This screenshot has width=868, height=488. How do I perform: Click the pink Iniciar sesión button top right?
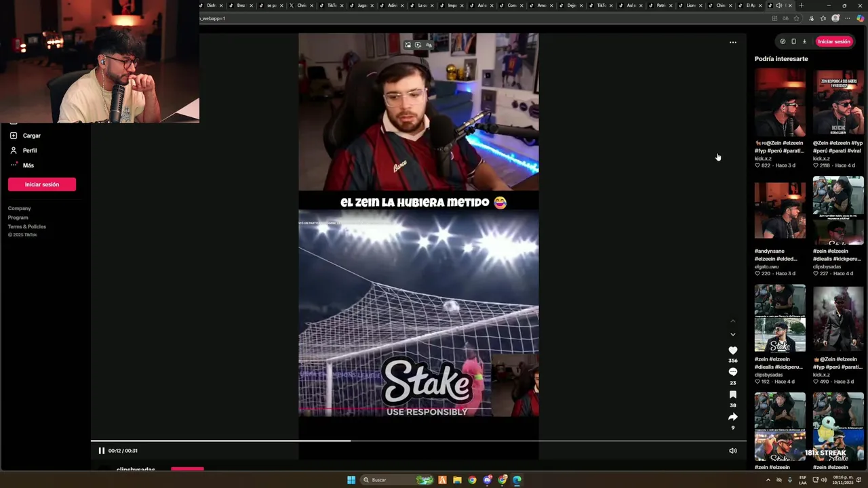click(x=833, y=41)
